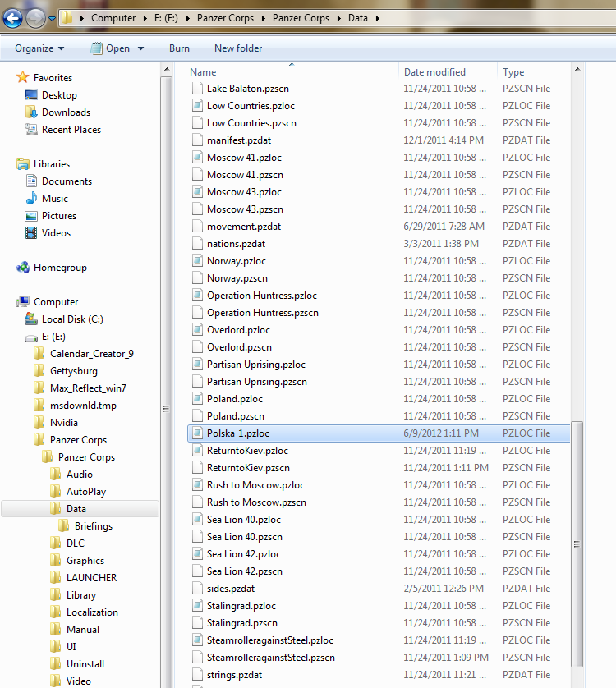Select the Favorites star icon

(x=23, y=77)
